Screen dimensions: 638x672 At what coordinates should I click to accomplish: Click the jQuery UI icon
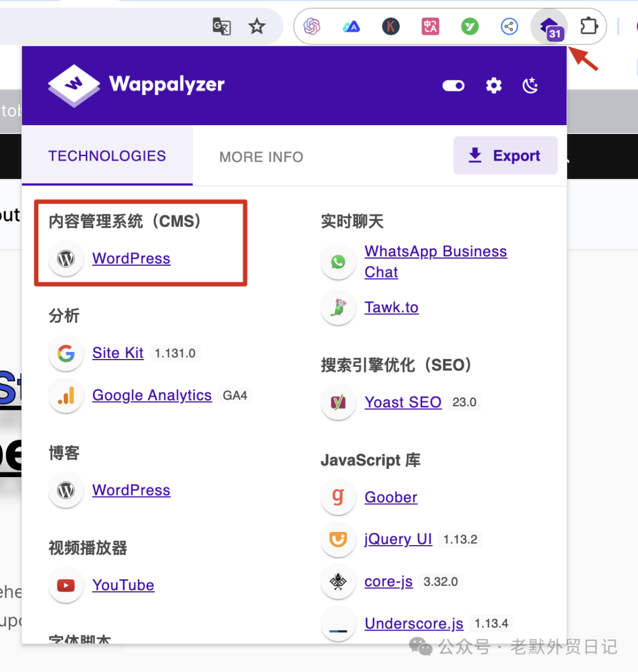point(338,540)
